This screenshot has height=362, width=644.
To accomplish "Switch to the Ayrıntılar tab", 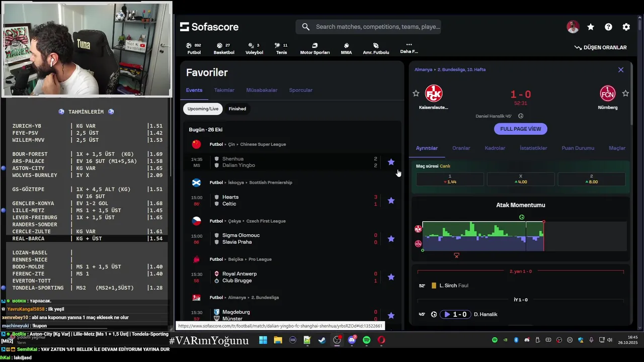I will click(x=427, y=148).
